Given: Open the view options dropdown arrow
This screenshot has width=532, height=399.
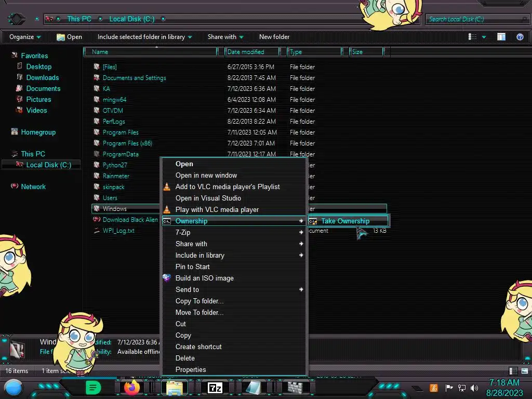Looking at the screenshot, I should click(x=484, y=37).
